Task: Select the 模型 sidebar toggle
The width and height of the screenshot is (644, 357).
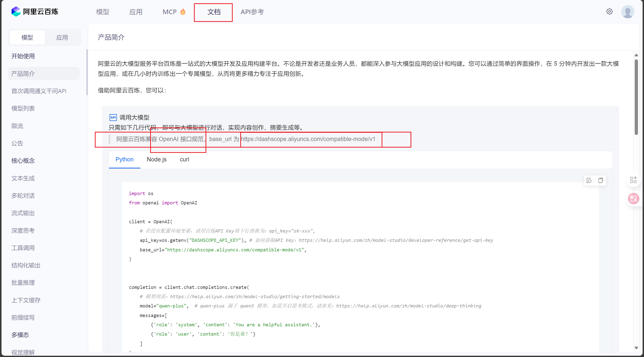Action: (27, 37)
